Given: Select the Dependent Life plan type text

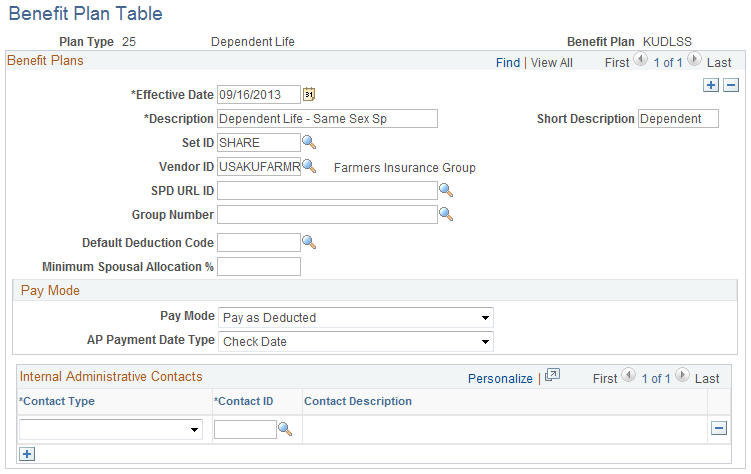Looking at the screenshot, I should (253, 42).
